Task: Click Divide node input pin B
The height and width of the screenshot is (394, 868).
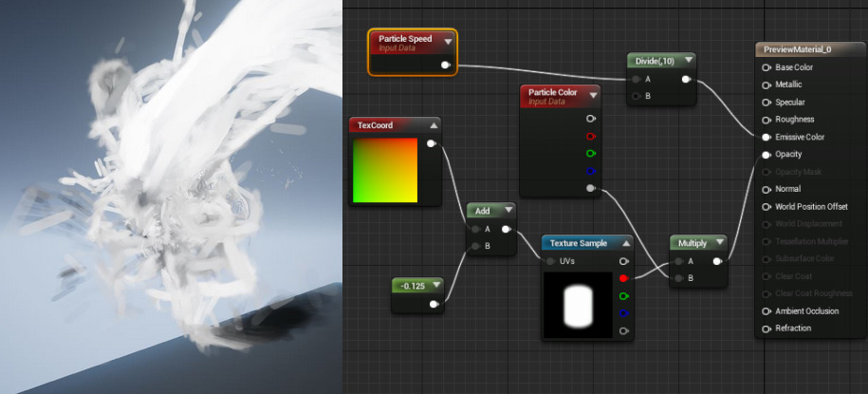Action: tap(637, 97)
